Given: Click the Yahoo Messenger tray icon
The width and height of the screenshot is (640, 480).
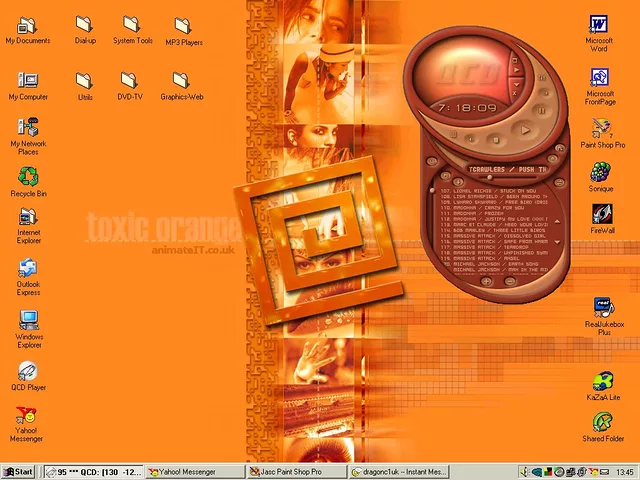Looking at the screenshot, I should (594, 472).
